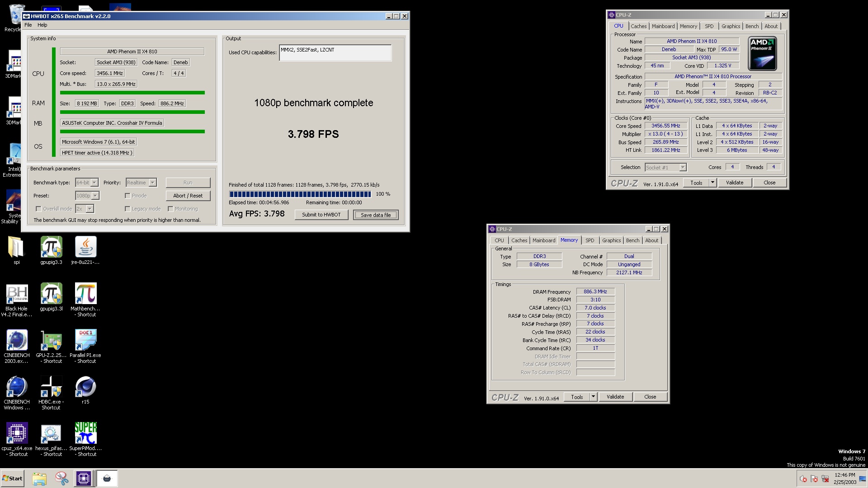Click the Start button
This screenshot has width=868, height=488.
click(12, 479)
